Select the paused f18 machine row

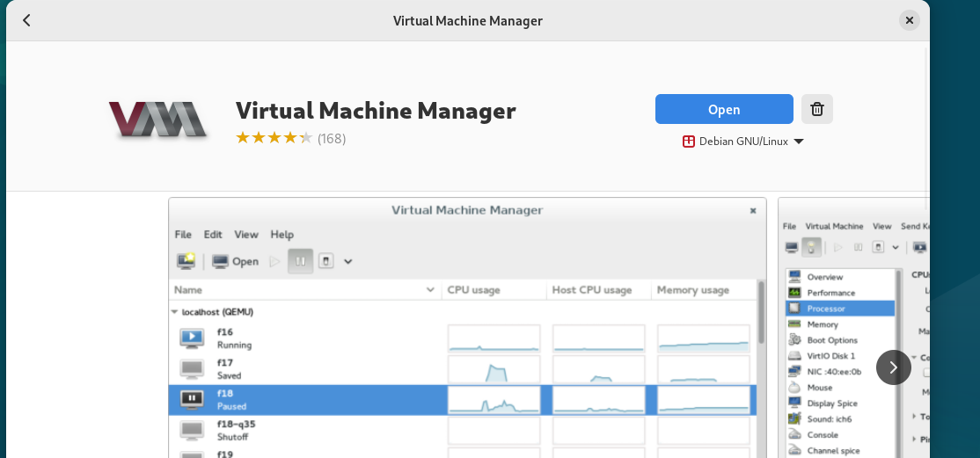pyautogui.click(x=463, y=400)
